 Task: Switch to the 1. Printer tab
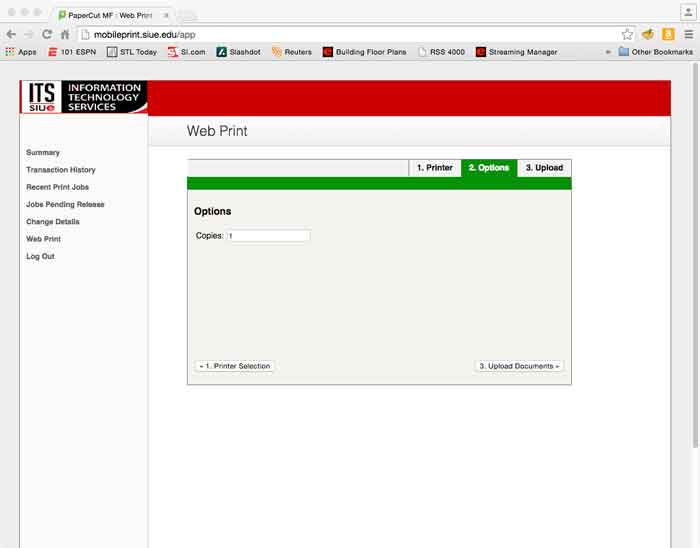coord(435,168)
